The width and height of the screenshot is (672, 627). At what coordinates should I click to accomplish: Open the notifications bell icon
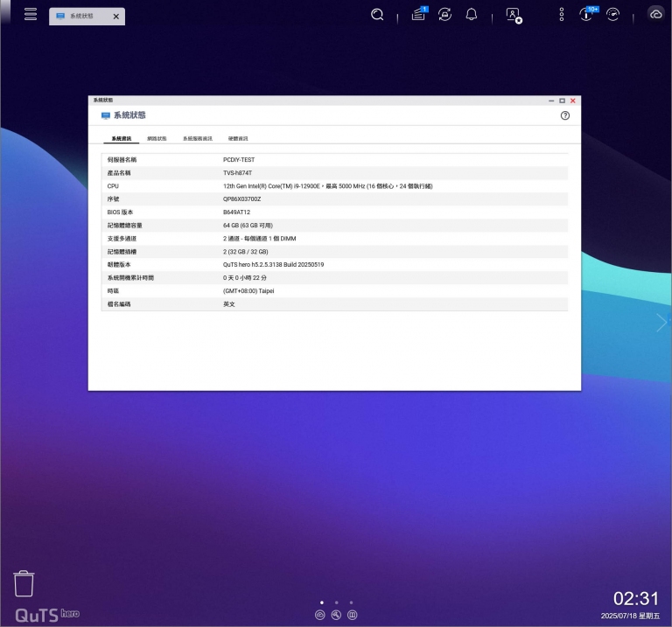click(472, 15)
